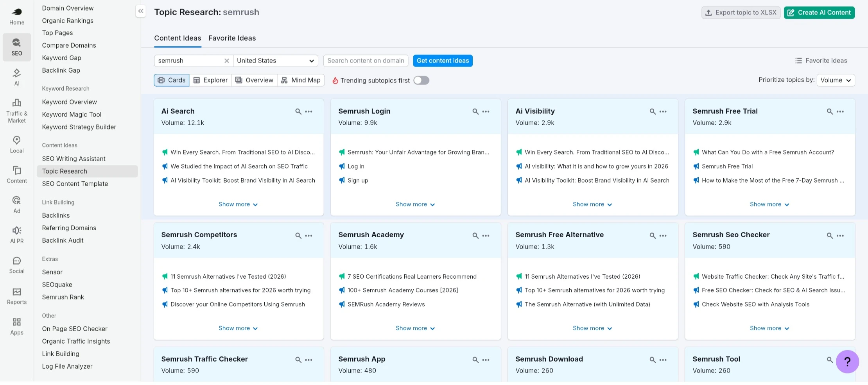Expand Show more on Semrush Login card

[x=415, y=204]
